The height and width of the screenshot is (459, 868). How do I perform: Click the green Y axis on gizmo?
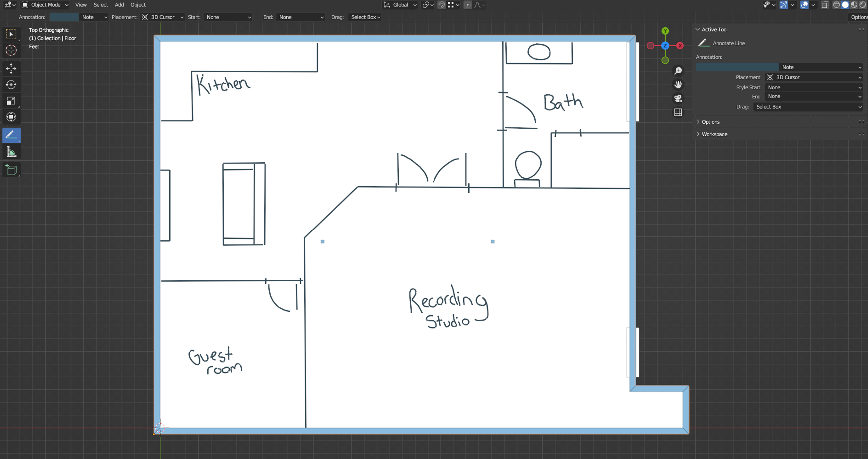click(x=665, y=31)
